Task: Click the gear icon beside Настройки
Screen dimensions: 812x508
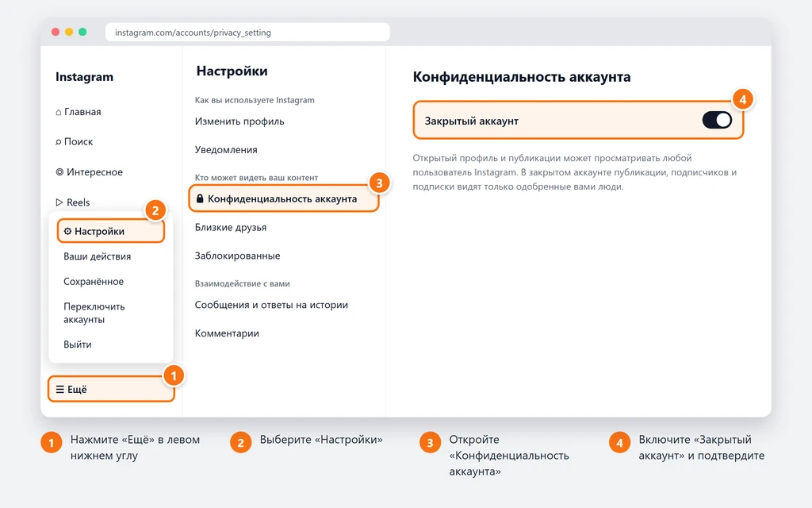Action: tap(67, 231)
